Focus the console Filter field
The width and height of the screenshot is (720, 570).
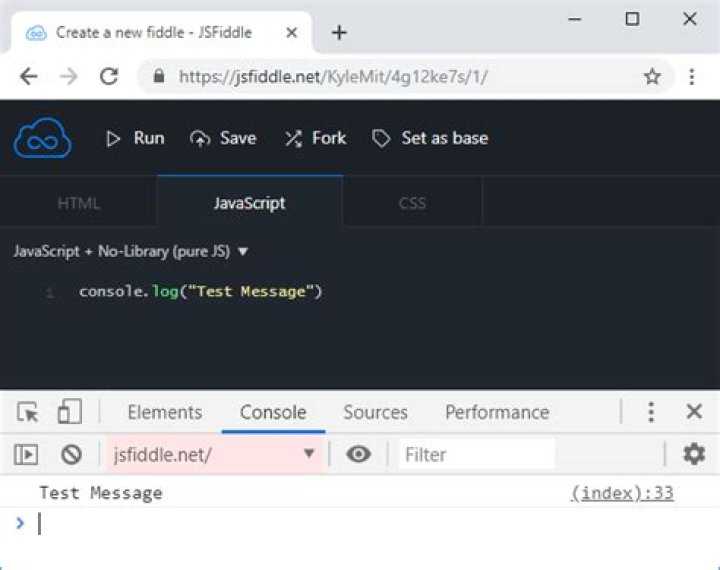477,454
